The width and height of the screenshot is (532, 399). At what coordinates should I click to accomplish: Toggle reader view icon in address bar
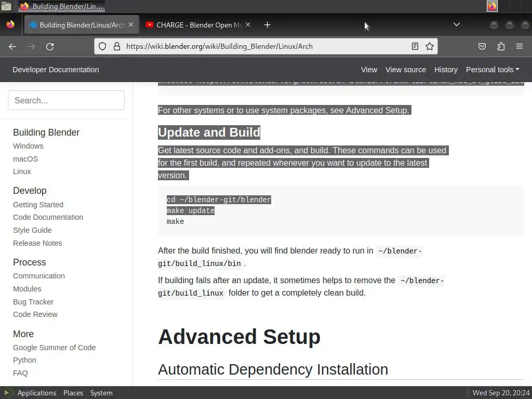click(415, 46)
